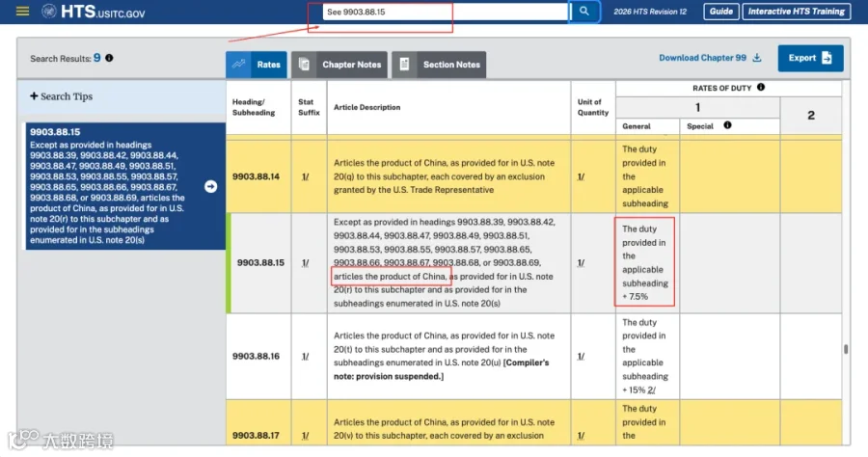Open unit of quantity footnote 1/ for 9903.88.15

(581, 263)
